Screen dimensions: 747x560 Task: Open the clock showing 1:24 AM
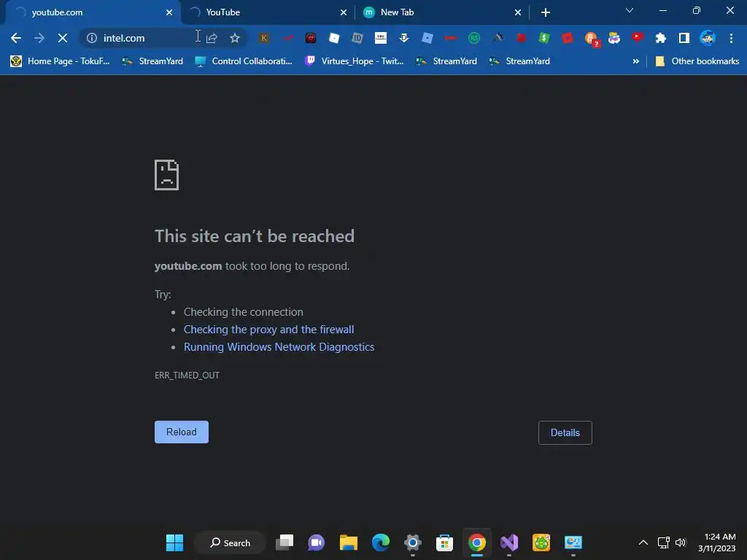pos(717,542)
